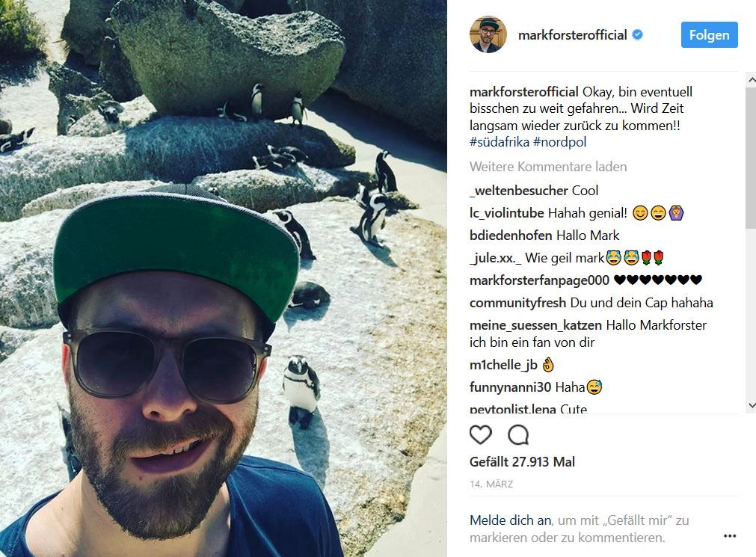The height and width of the screenshot is (557, 756).
Task: Open markforsterofficial username in header
Action: click(572, 35)
